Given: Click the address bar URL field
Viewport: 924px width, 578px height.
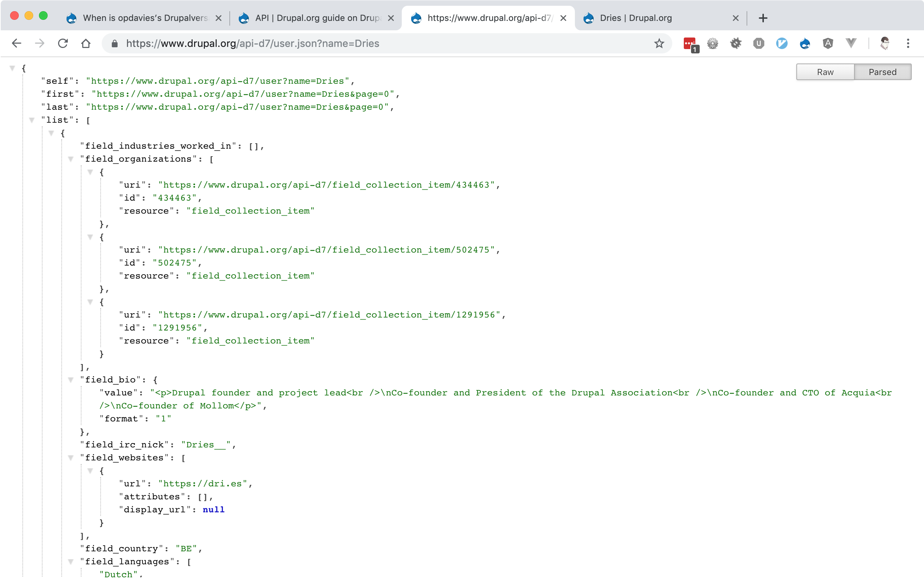Looking at the screenshot, I should (382, 43).
